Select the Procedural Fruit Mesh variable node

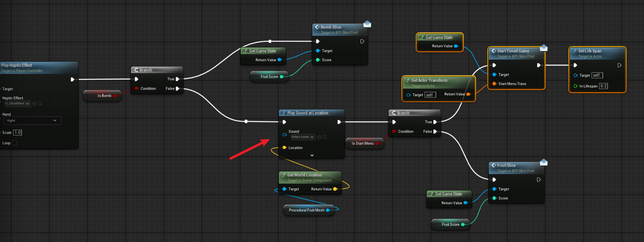(309, 210)
